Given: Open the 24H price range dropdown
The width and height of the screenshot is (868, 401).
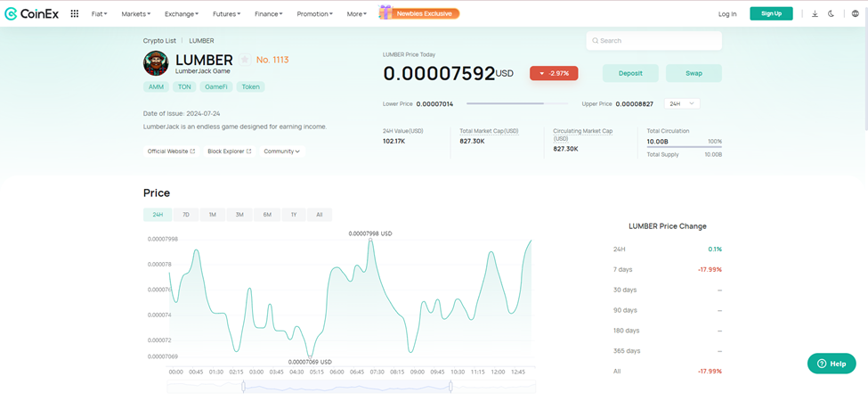Looking at the screenshot, I should click(682, 103).
